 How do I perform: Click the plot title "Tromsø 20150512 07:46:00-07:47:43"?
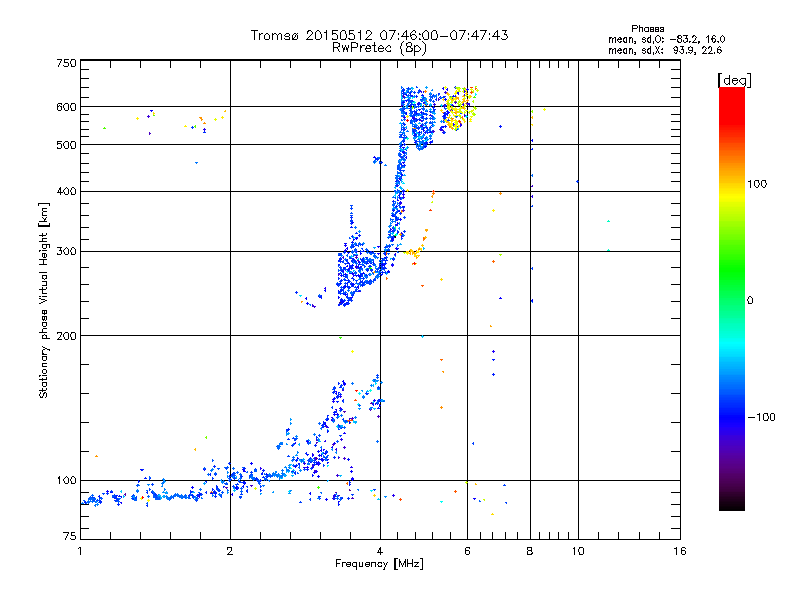click(379, 35)
